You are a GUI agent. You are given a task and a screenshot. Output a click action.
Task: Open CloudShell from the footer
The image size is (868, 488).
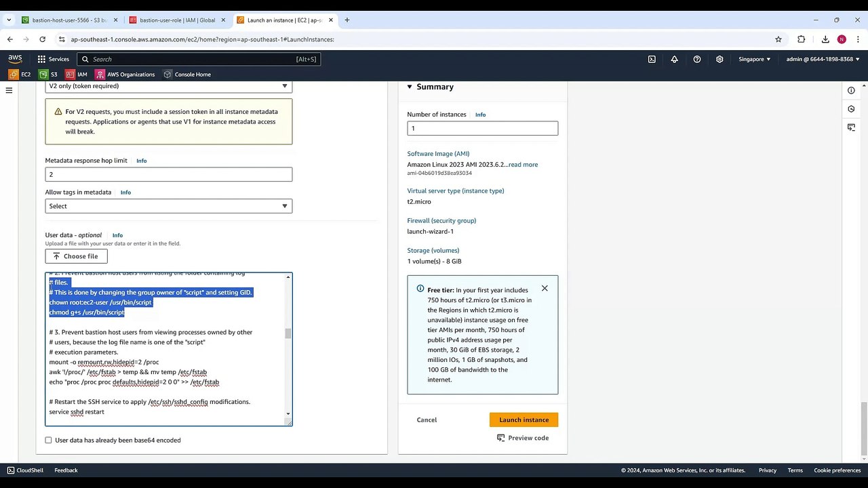[25, 470]
